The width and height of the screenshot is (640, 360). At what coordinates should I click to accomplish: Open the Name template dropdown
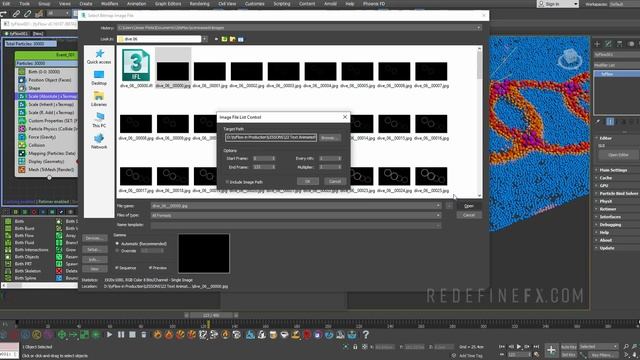coord(438,225)
